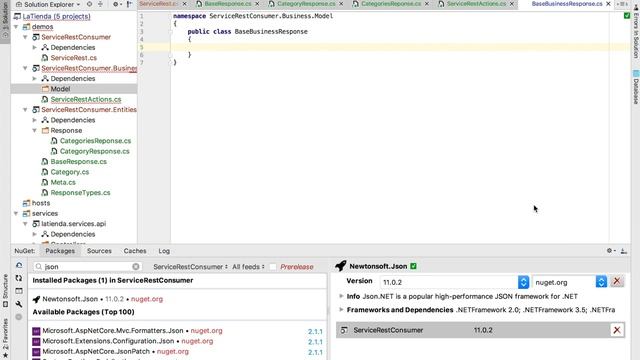Collapse the latienda.services.api project

coord(25,224)
